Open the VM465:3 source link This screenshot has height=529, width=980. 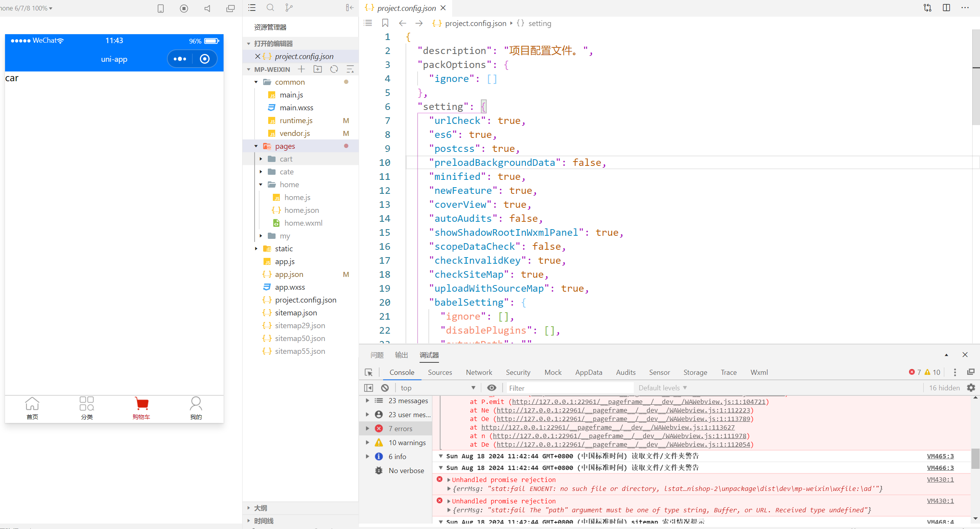940,456
